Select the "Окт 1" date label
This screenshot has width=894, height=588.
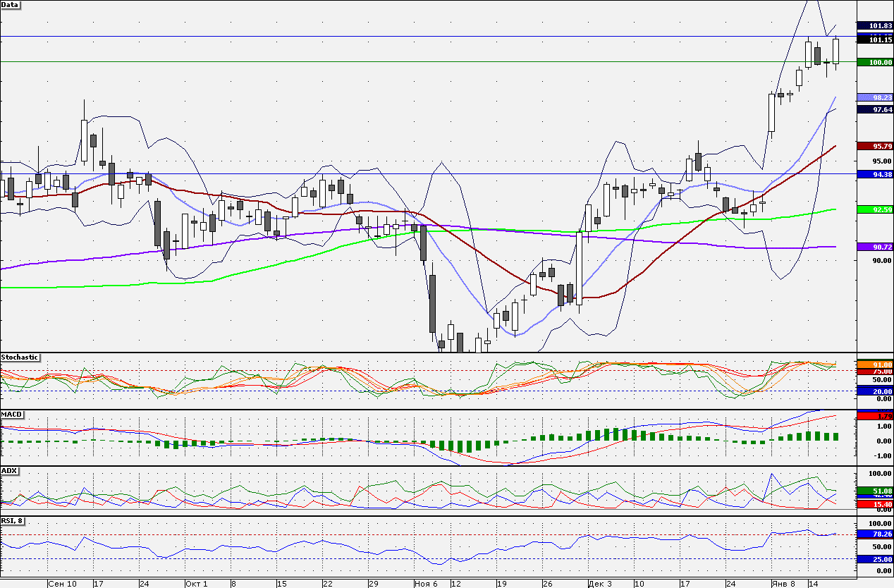197,584
